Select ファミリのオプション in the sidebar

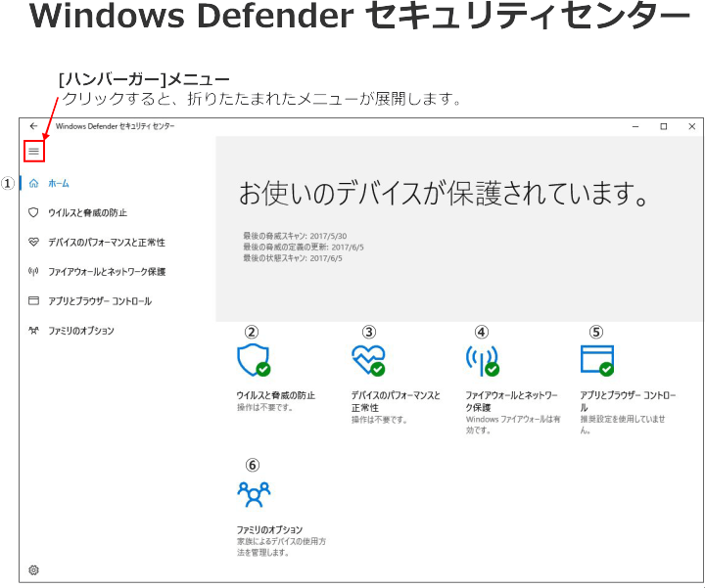[81, 331]
